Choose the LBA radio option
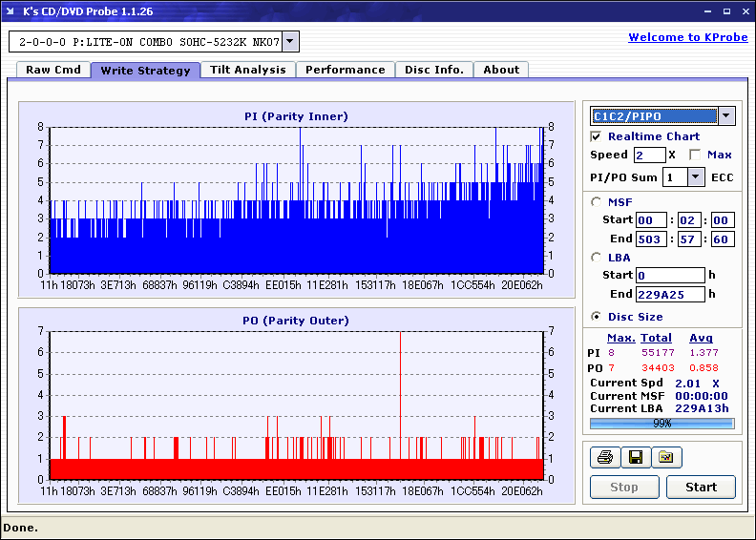756x540 pixels. (x=597, y=258)
